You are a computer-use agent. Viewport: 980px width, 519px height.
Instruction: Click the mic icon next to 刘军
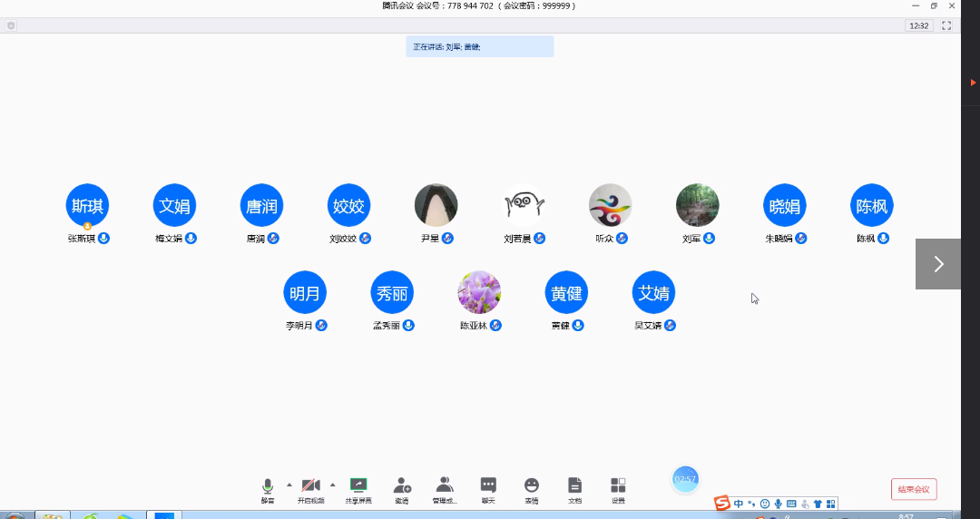click(709, 239)
